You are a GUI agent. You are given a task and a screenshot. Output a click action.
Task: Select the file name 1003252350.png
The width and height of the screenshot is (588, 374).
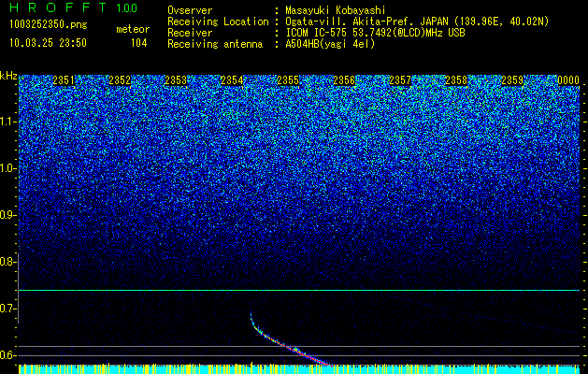[49, 24]
